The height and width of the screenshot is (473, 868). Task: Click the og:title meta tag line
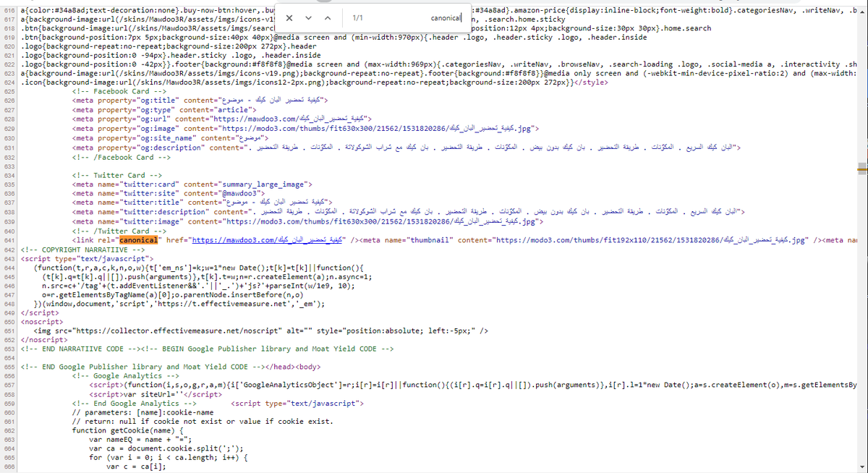[x=200, y=101]
